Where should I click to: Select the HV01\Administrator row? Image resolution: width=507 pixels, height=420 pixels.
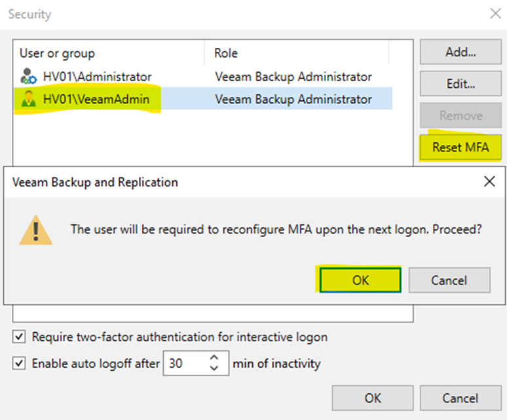tap(203, 76)
